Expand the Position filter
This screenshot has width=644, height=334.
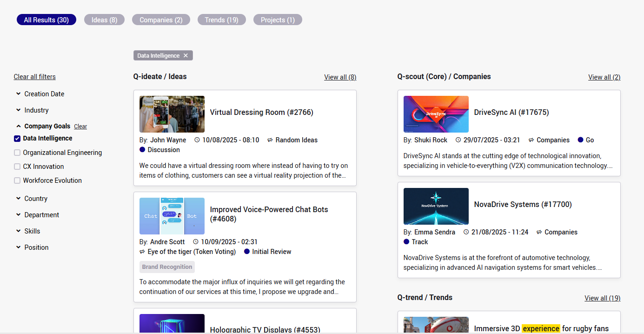[x=33, y=247]
